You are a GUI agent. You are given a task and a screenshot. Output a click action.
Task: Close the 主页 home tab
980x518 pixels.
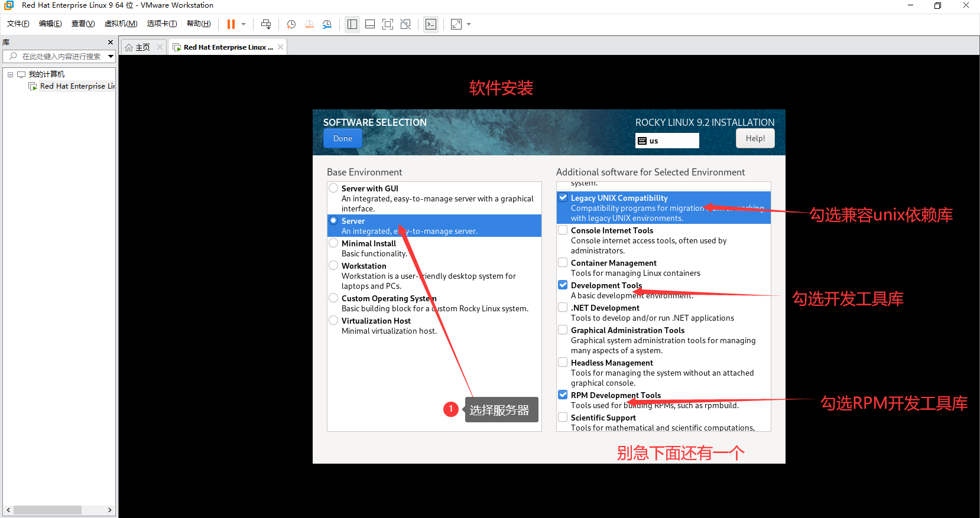pos(160,47)
